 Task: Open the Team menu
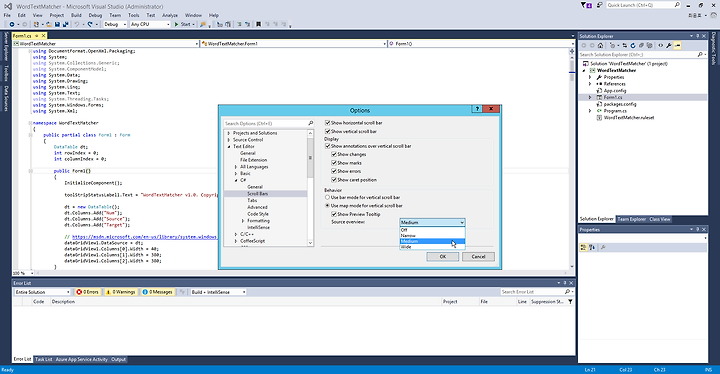click(115, 15)
